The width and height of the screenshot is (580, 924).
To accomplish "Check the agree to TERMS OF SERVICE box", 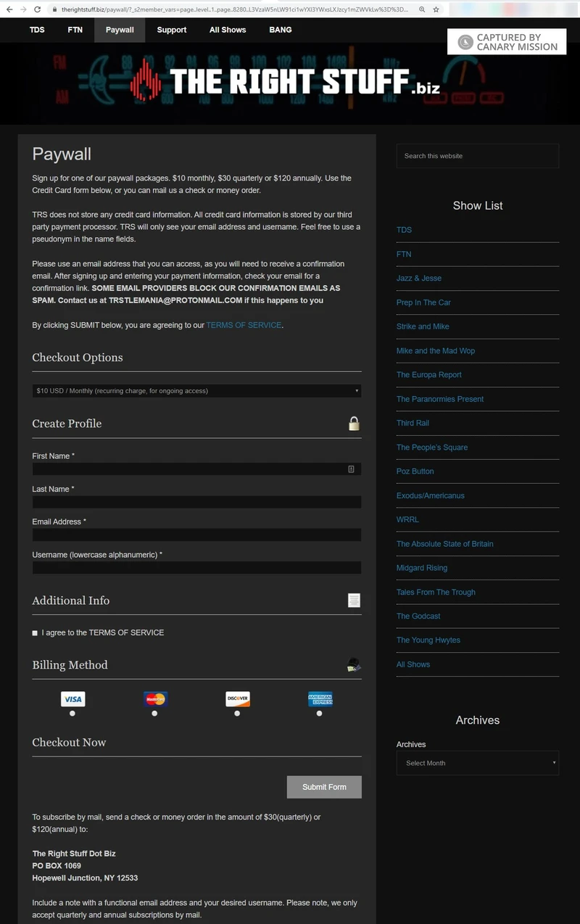I will [x=35, y=633].
